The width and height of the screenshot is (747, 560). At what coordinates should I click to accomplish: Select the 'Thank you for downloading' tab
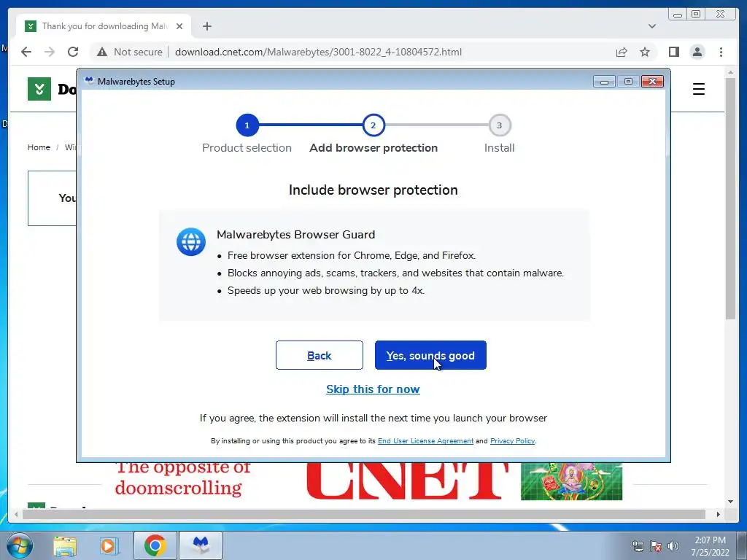pyautogui.click(x=104, y=26)
